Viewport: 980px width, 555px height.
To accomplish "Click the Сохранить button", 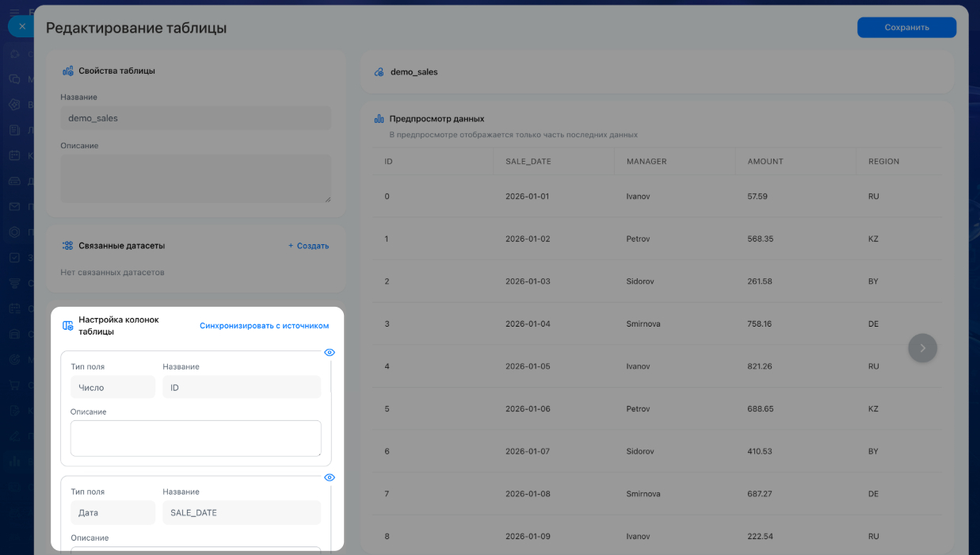I will [906, 27].
